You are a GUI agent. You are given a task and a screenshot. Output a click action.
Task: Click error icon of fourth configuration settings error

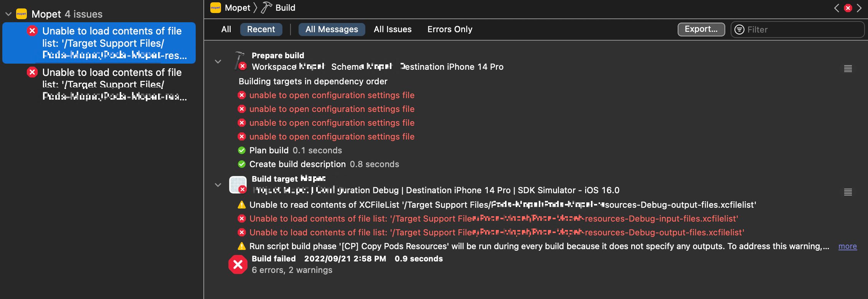(x=242, y=136)
